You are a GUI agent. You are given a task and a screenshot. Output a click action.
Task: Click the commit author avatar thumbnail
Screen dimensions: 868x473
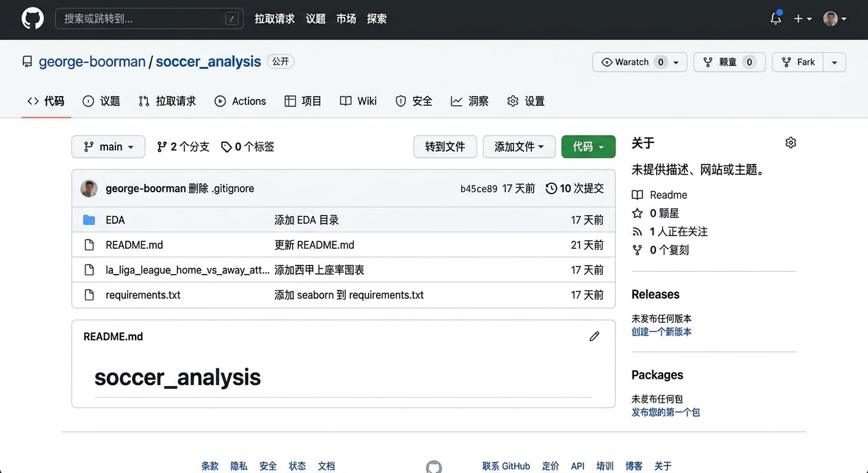89,188
